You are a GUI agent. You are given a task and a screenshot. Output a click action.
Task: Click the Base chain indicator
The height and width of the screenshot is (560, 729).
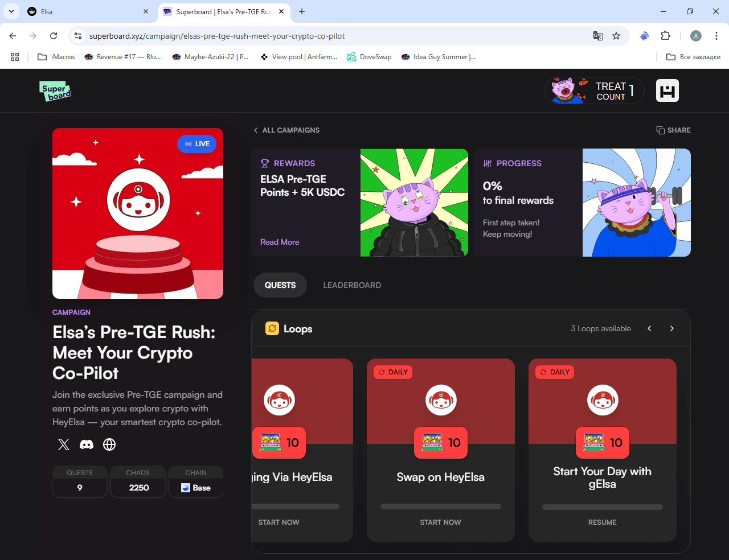pos(196,488)
